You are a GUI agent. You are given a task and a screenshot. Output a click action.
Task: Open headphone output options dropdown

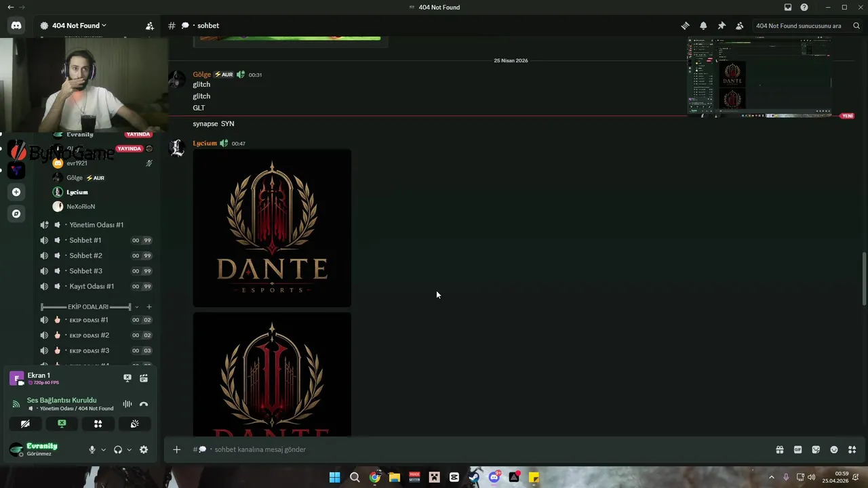pyautogui.click(x=129, y=449)
